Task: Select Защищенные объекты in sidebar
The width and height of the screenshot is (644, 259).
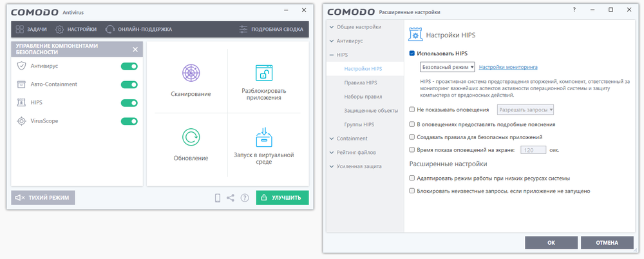Action: coord(365,110)
